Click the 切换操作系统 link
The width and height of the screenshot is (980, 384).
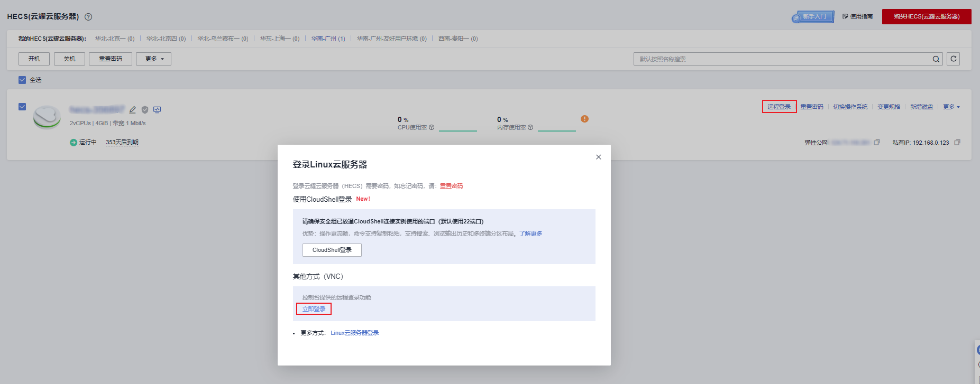850,107
